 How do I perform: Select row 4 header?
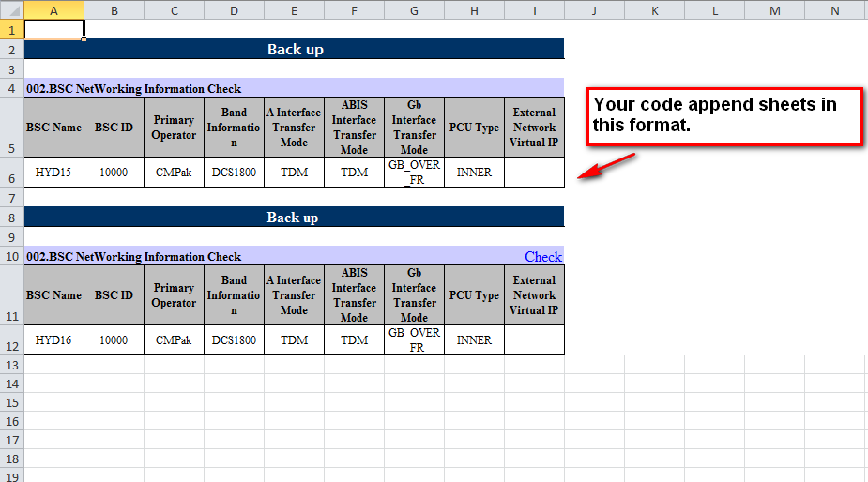click(11, 88)
